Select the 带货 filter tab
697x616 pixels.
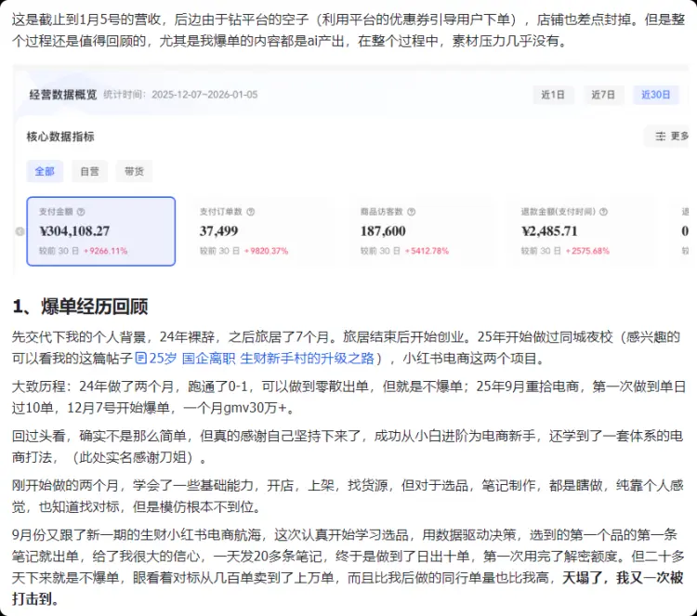(x=134, y=171)
